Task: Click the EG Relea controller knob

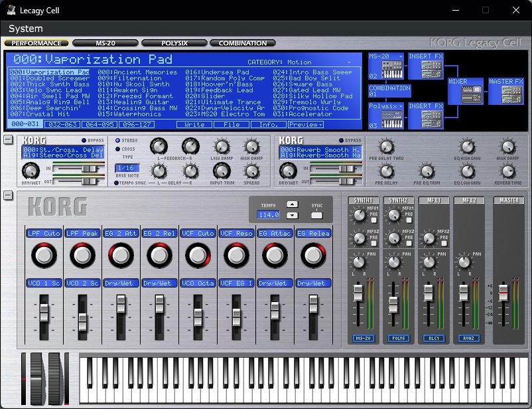Action: click(313, 255)
